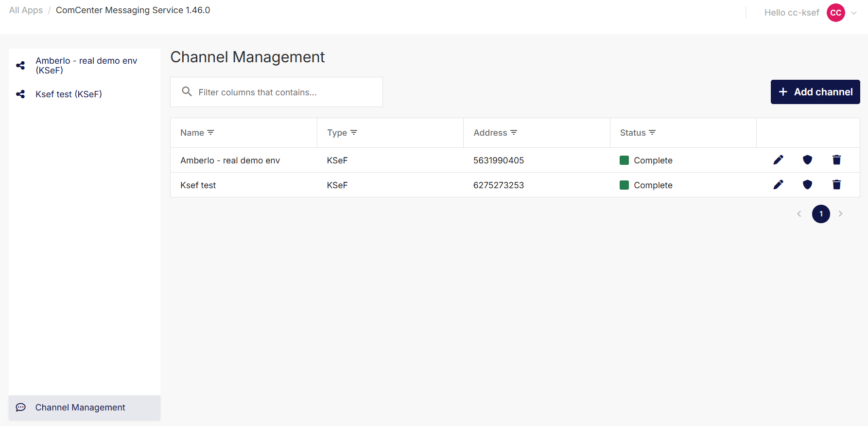
Task: Click share icon beside Amberlo sidebar entry
Action: point(20,65)
